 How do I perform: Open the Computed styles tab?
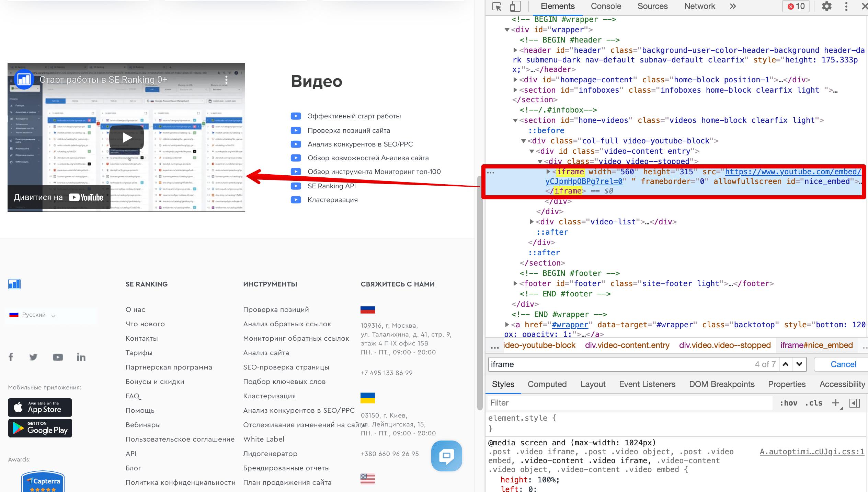click(547, 384)
